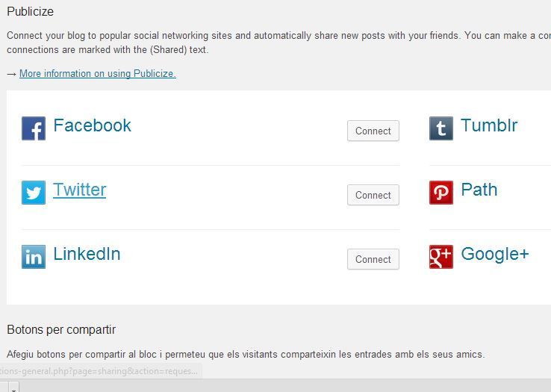Open the Tumblr service name link
The width and height of the screenshot is (551, 392).
tap(489, 125)
